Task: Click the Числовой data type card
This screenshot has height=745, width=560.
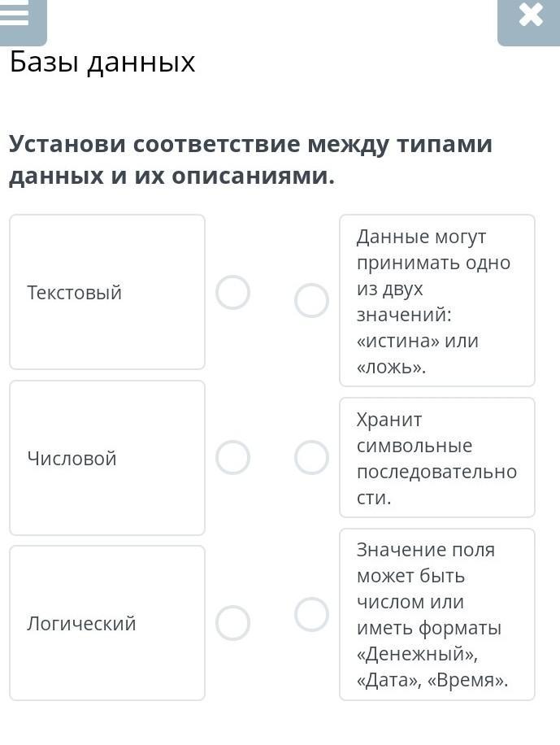Action: tap(106, 458)
